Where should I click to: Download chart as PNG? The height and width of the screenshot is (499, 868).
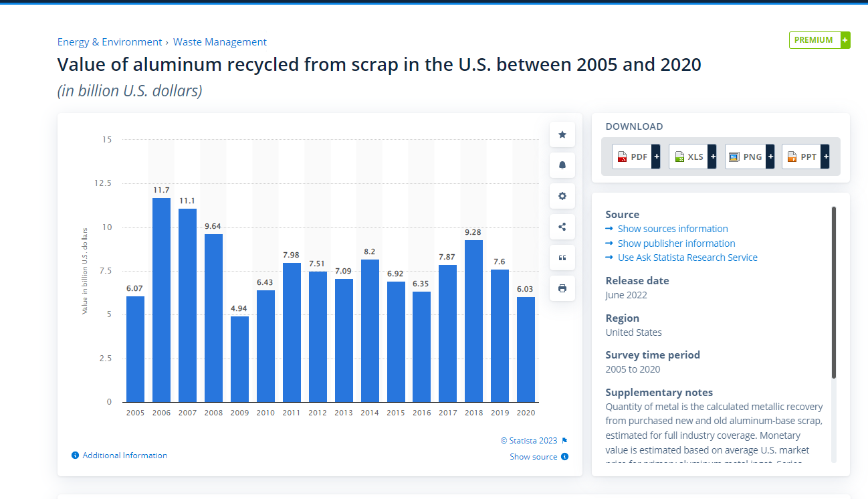tap(750, 157)
